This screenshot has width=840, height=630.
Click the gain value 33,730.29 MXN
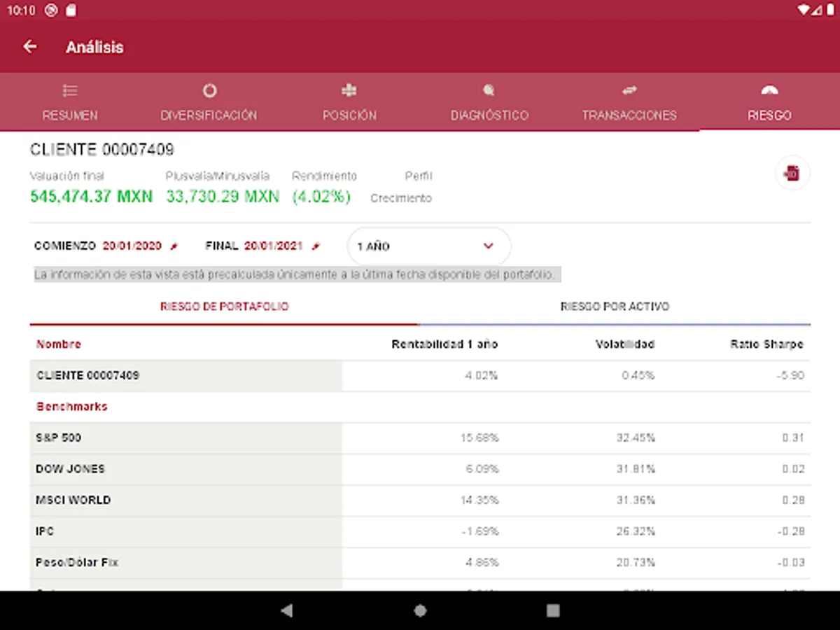pyautogui.click(x=223, y=197)
